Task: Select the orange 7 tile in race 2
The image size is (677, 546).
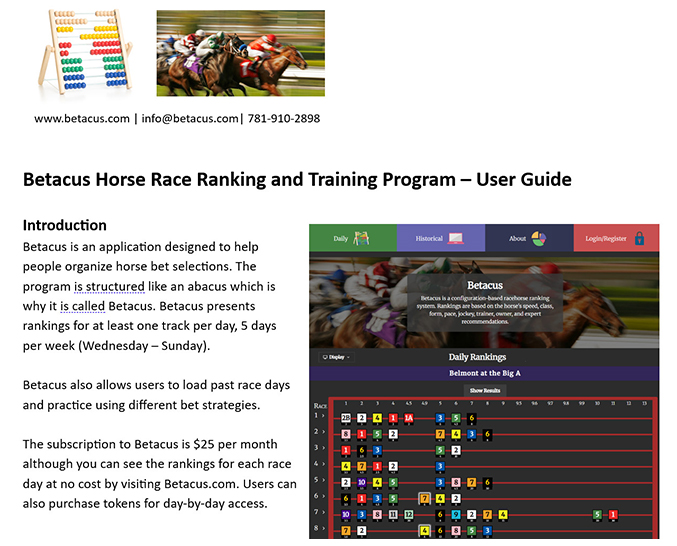Action: (x=440, y=434)
